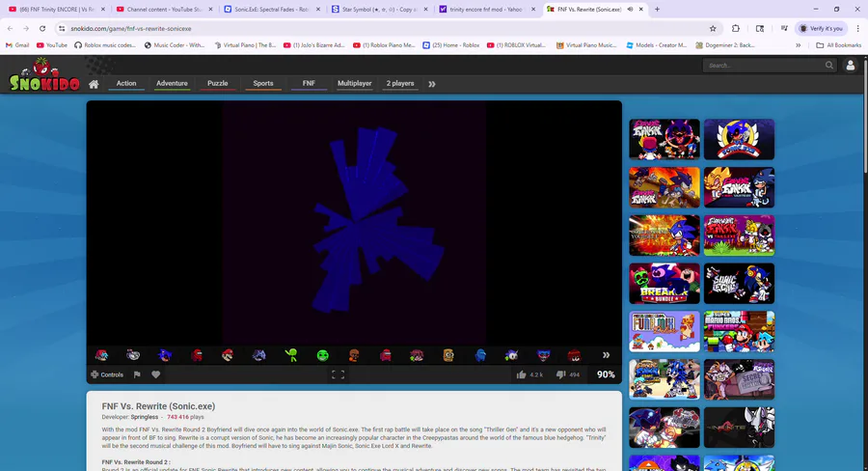Select the Huggy Wuggy character icon
Screen dimensions: 868x471
(x=544, y=355)
